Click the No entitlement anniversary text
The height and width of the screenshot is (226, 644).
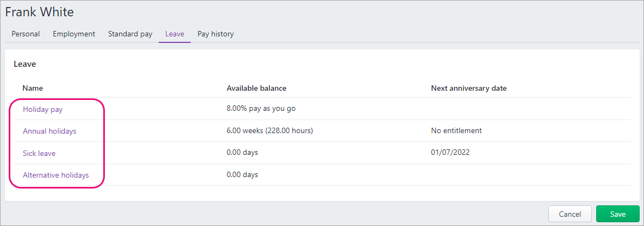coord(457,131)
